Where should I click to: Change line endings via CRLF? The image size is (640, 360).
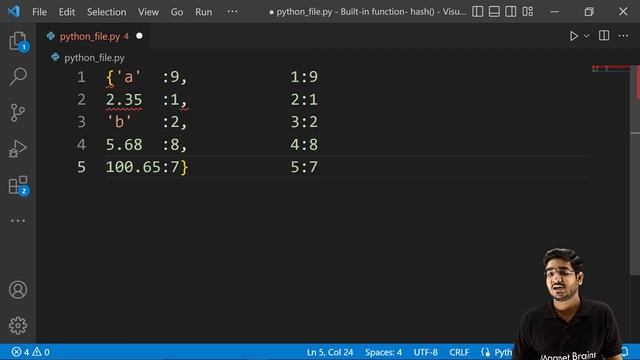[x=459, y=352]
